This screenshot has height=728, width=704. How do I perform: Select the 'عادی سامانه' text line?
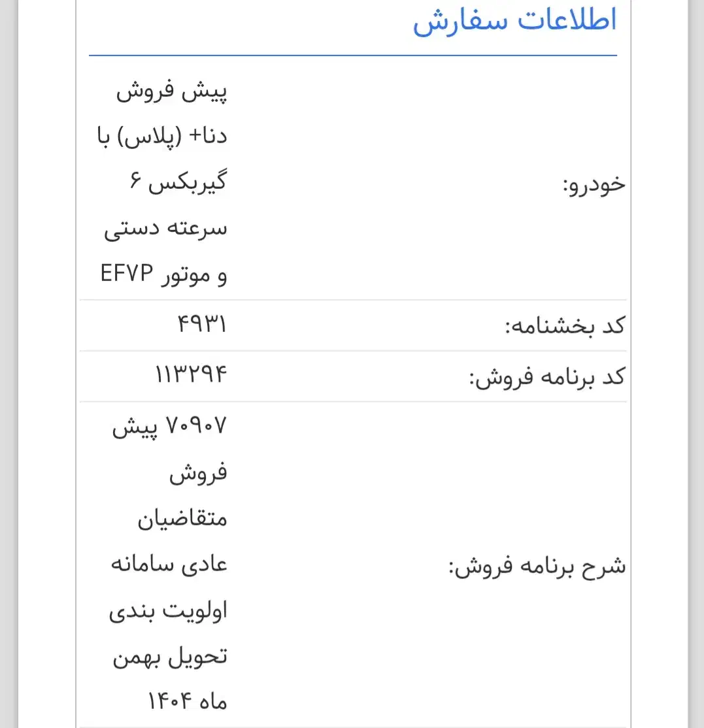tap(168, 565)
